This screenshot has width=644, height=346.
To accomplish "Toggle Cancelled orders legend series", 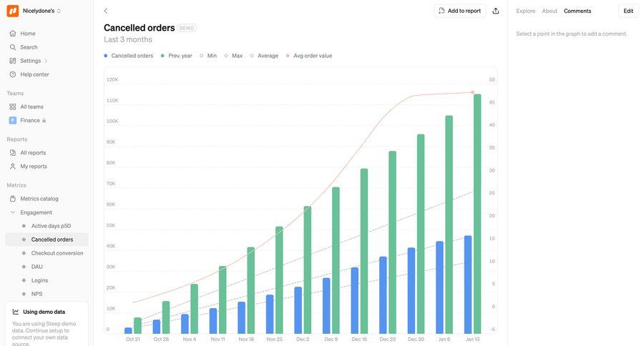I will [x=129, y=56].
